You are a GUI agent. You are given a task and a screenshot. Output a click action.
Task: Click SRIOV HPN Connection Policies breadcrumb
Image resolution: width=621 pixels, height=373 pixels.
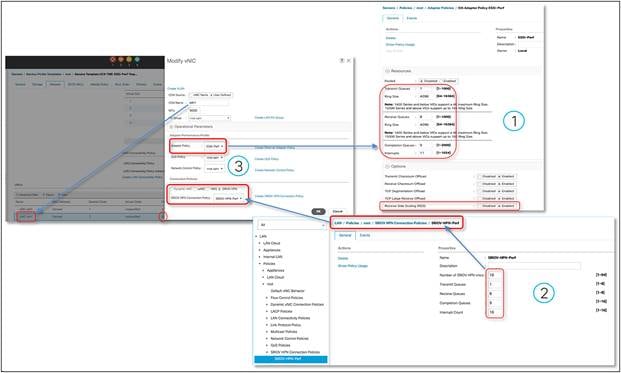tap(400, 223)
